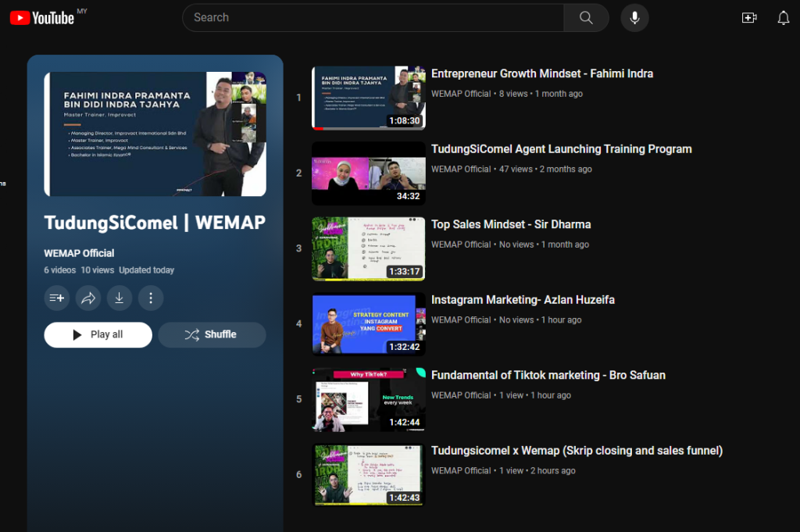Click the 1:42:44 duration badge
The height and width of the screenshot is (532, 800).
405,423
